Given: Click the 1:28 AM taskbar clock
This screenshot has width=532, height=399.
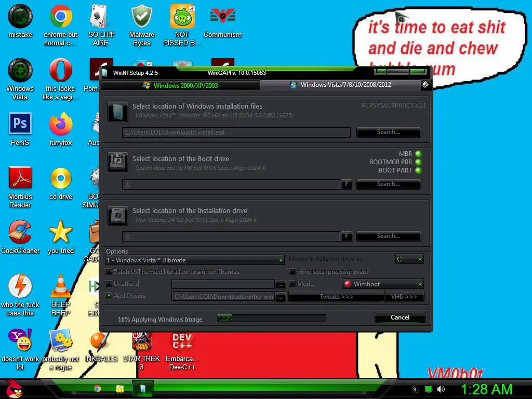Looking at the screenshot, I should [x=486, y=389].
